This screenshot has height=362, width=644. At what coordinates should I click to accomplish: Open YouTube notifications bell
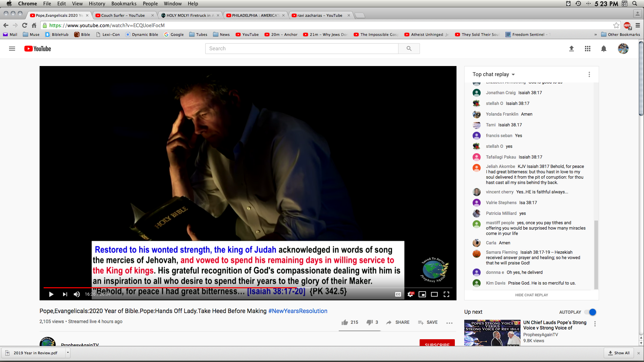(x=604, y=49)
